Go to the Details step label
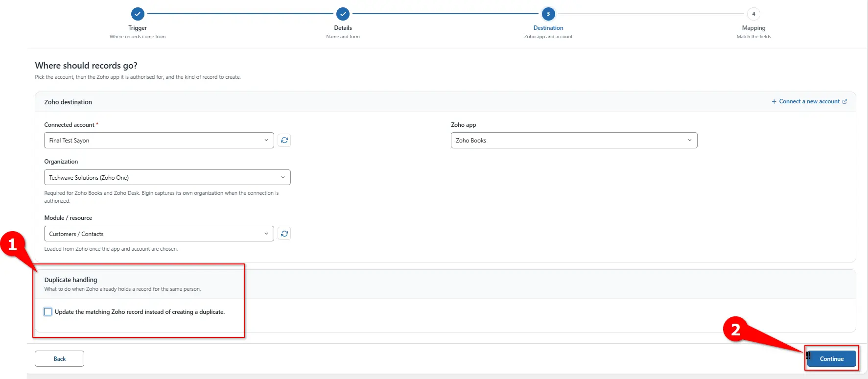Viewport: 868px width, 379px height. click(343, 28)
